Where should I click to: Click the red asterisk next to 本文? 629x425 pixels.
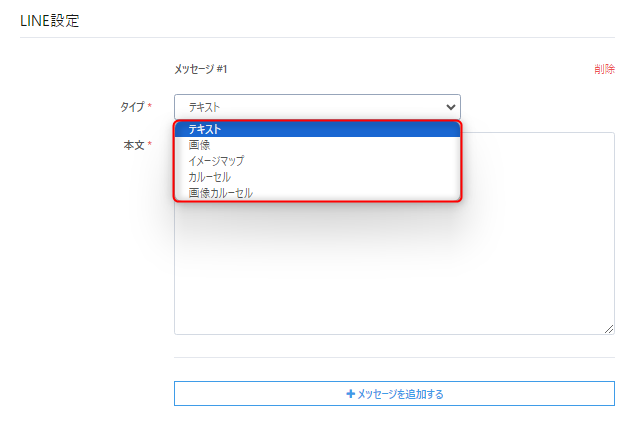tap(150, 146)
